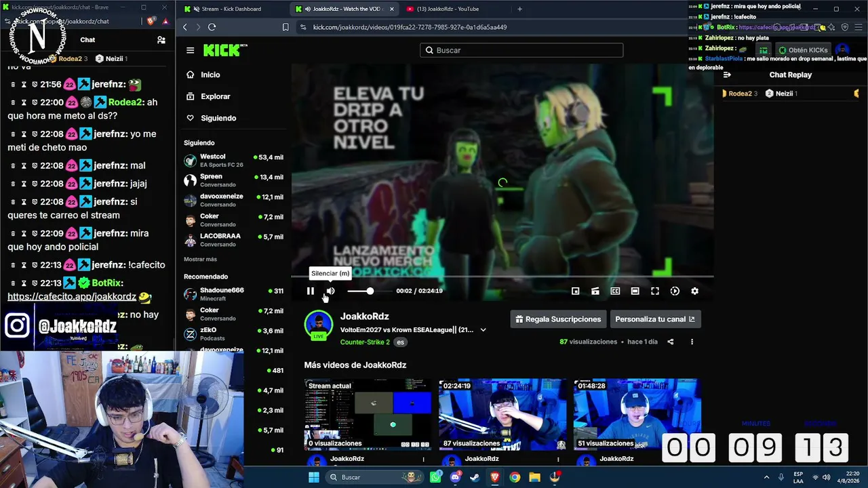Viewport: 868px width, 488px height.
Task: Open options for the Stream actual card
Action: (x=424, y=460)
